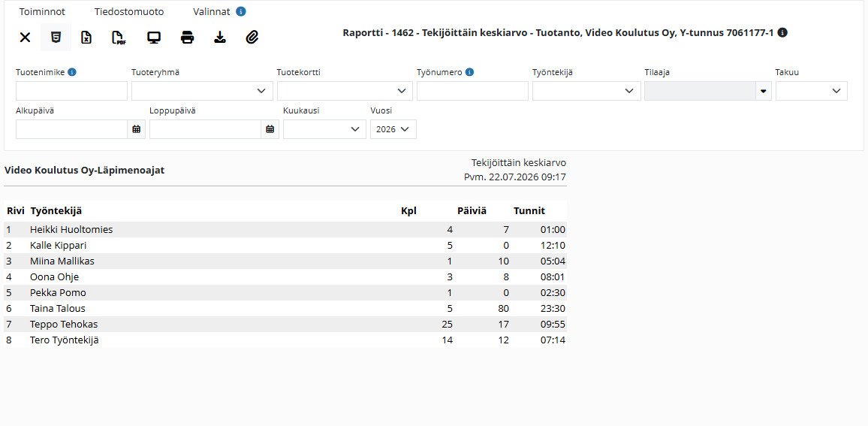Expand the Kuukausi dropdown
The image size is (868, 426).
(x=324, y=129)
